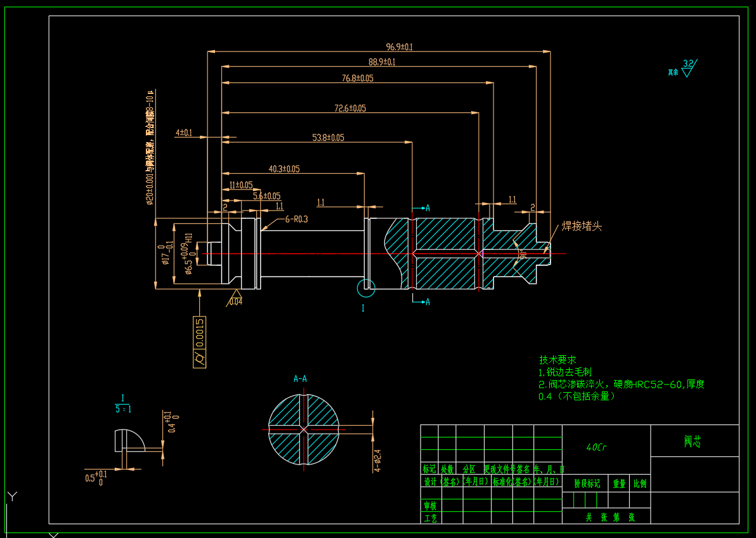
Task: Click the 40Cr material cell in title block
Action: click(x=596, y=447)
